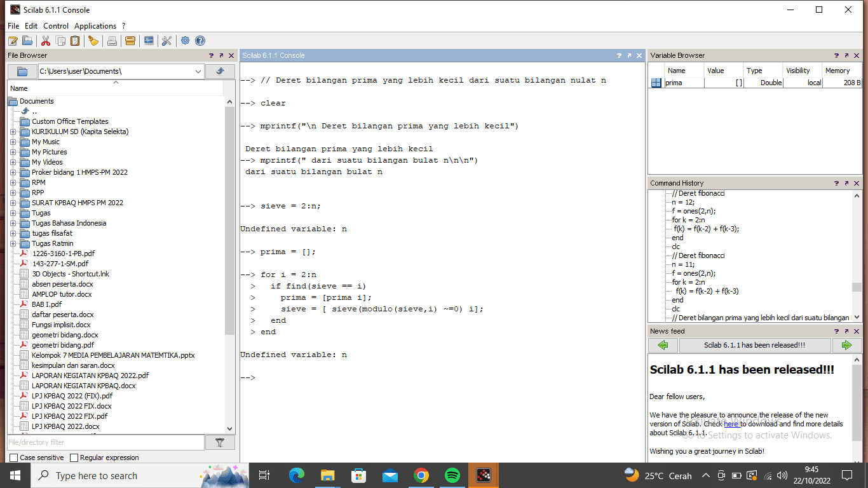The width and height of the screenshot is (868, 488).
Task: Click the Visibility column header
Action: 802,71
